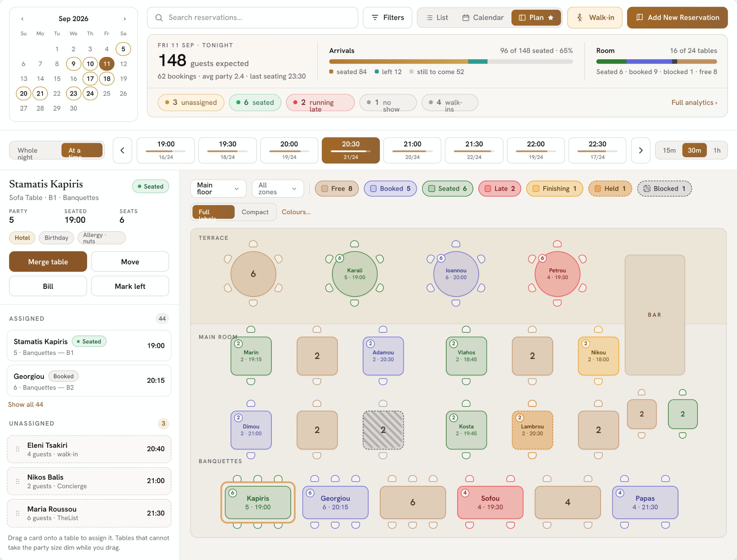Screen dimensions: 737x560
Task: Grab drag handle of Eleni Tsakiri card
Action: (17, 449)
